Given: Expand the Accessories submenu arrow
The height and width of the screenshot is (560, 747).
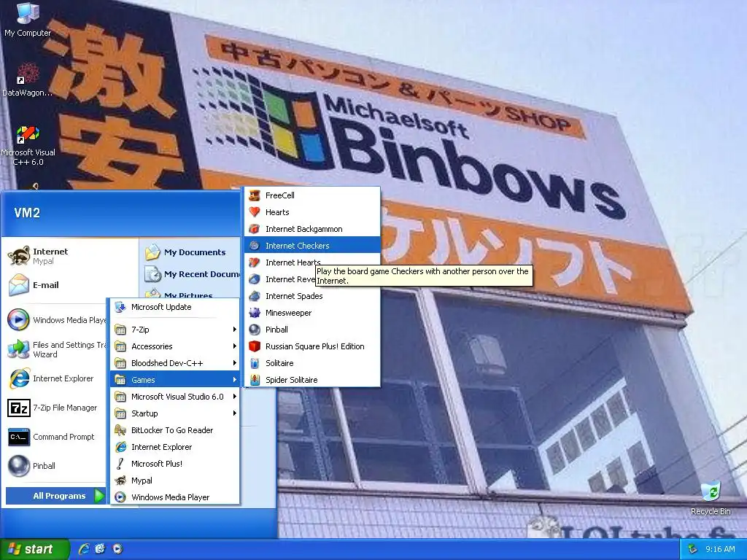Looking at the screenshot, I should coord(234,346).
